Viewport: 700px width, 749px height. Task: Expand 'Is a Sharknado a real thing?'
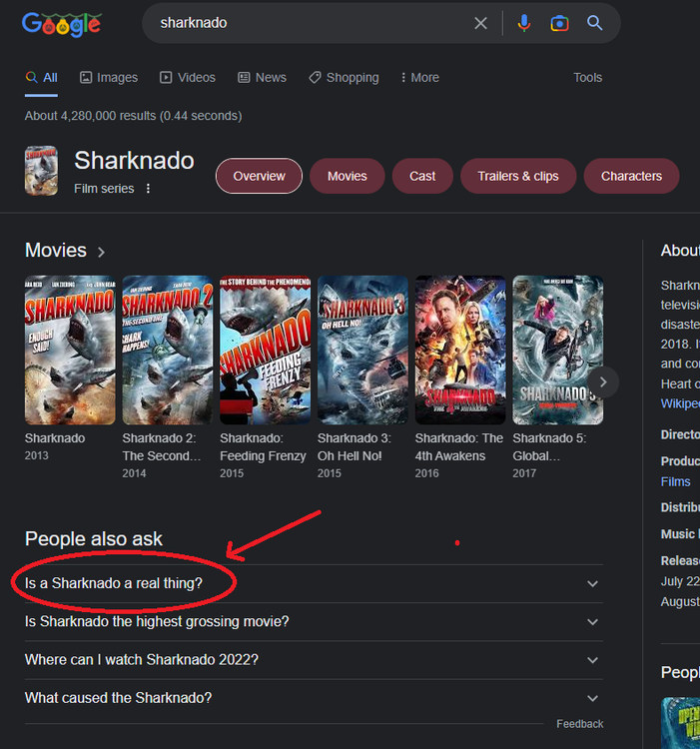click(x=314, y=584)
